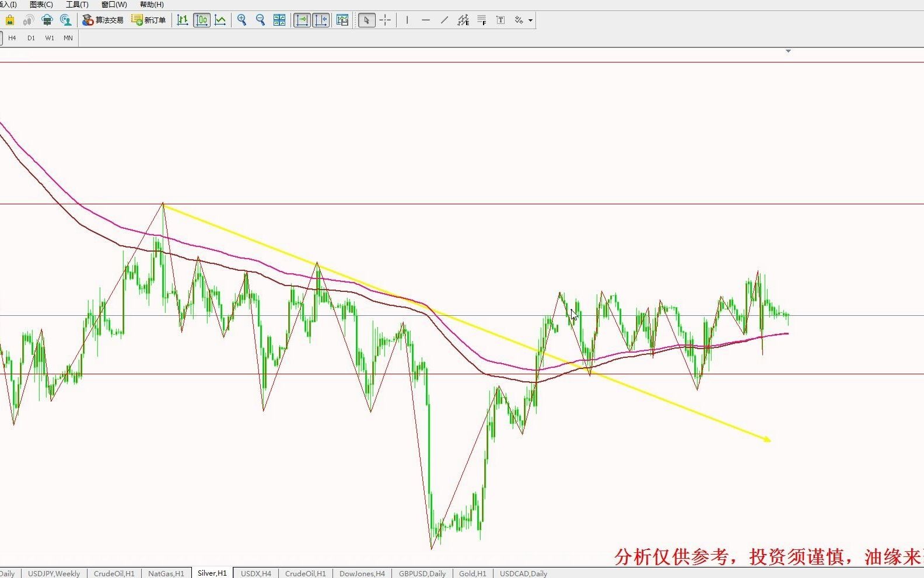Click the chart shift triangle marker

click(788, 51)
